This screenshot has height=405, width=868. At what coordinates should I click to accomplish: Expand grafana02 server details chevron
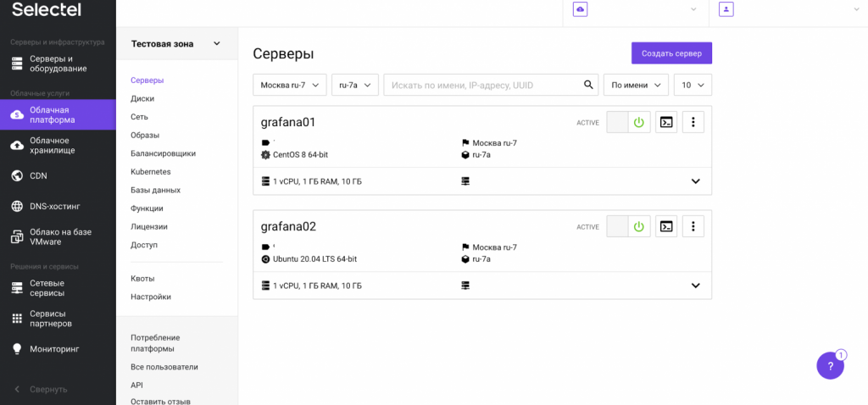[695, 286]
